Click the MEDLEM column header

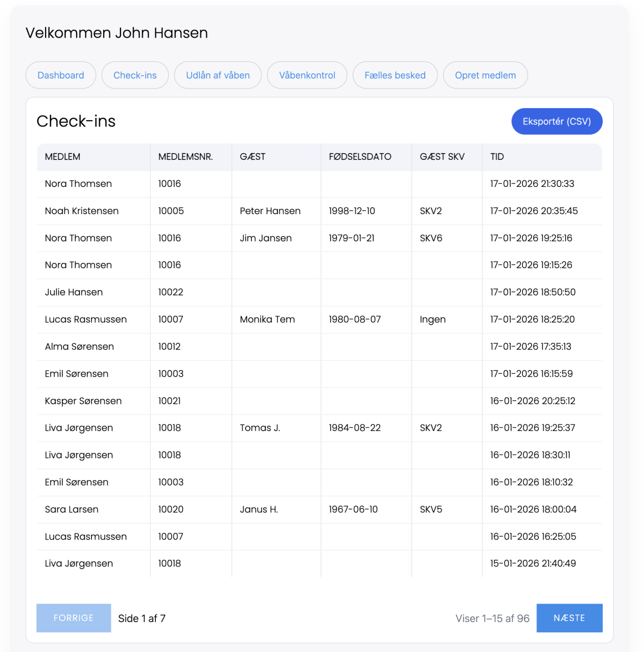[x=62, y=156]
